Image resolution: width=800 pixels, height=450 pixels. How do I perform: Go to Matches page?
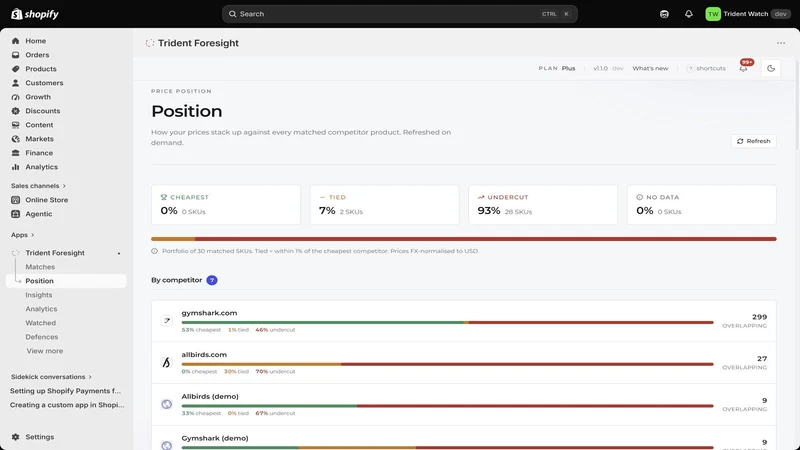(40, 267)
